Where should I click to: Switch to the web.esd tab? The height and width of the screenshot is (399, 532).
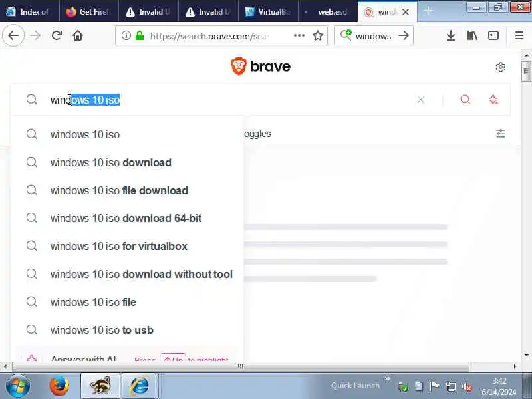tap(328, 11)
